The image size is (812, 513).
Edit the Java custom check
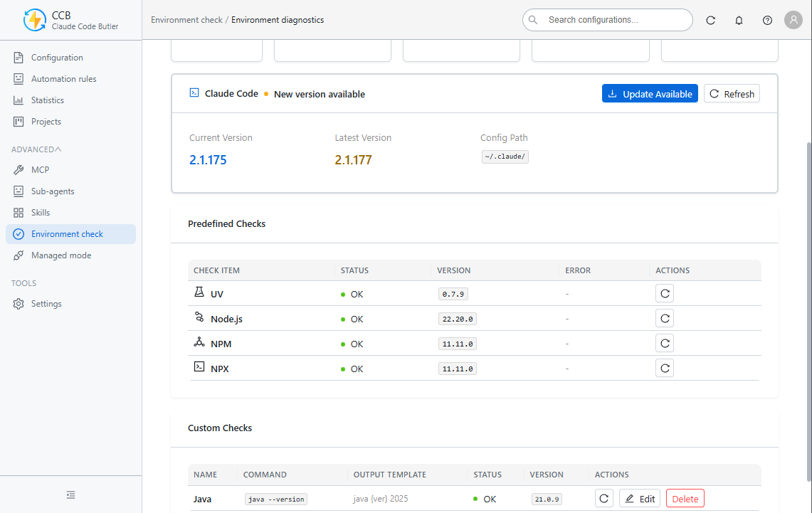tap(640, 499)
